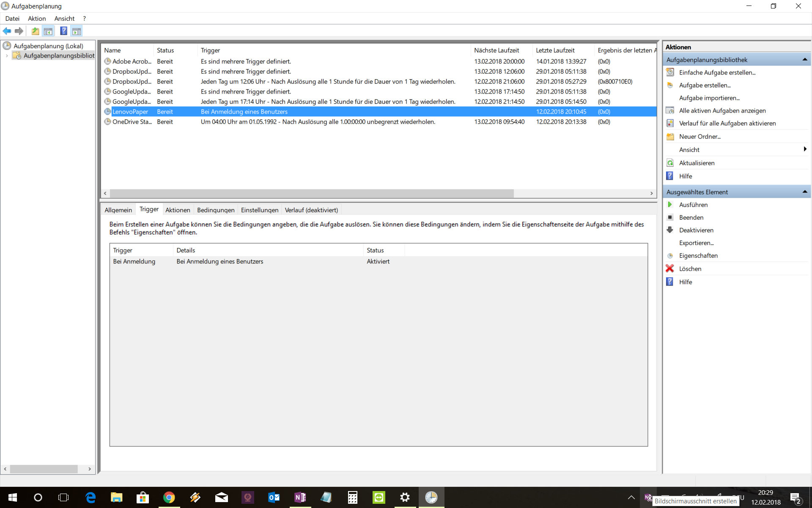
Task: Show hidden system tray icons
Action: pos(631,497)
